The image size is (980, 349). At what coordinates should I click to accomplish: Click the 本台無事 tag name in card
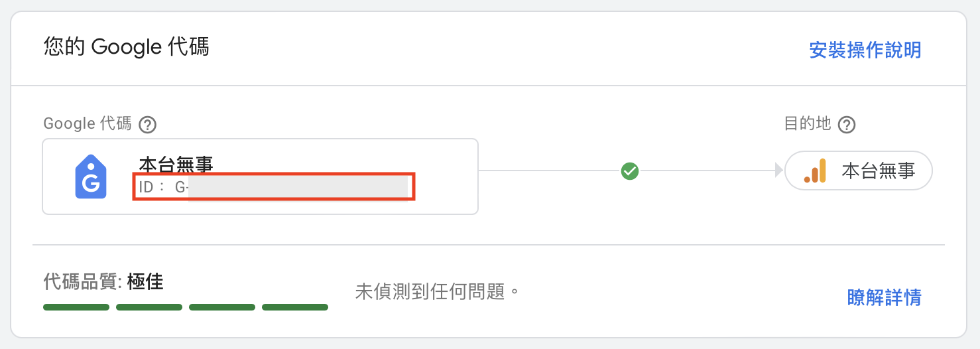coord(176,164)
